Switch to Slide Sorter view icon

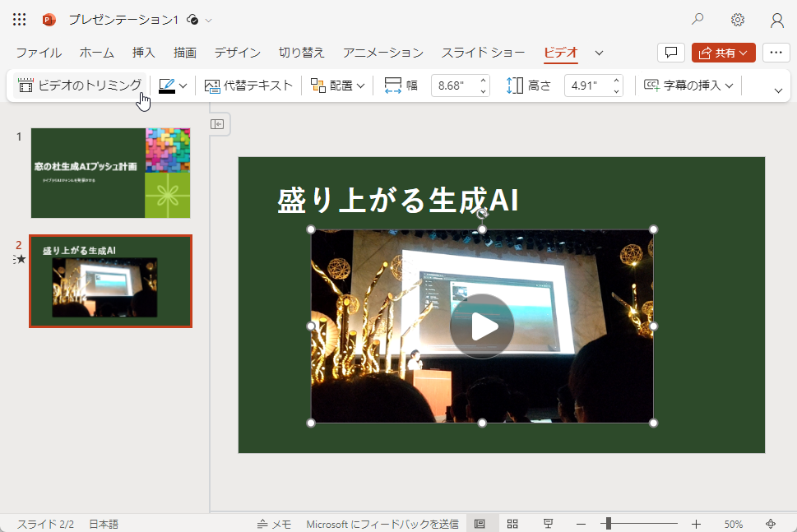coord(512,523)
